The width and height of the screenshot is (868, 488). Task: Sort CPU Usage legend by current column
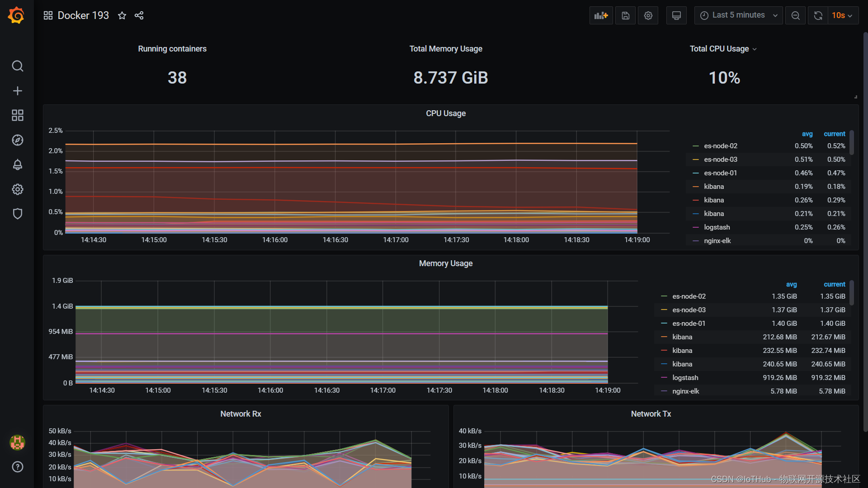click(x=834, y=134)
